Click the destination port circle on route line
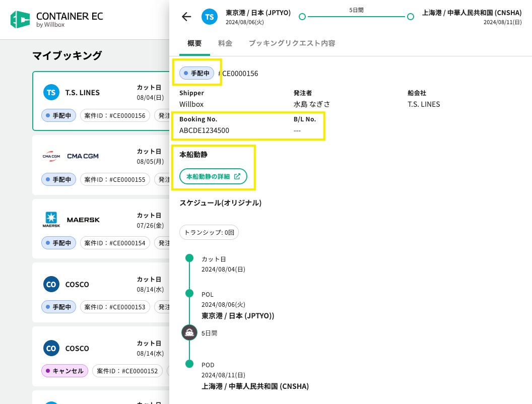The height and width of the screenshot is (404, 532). [x=410, y=17]
